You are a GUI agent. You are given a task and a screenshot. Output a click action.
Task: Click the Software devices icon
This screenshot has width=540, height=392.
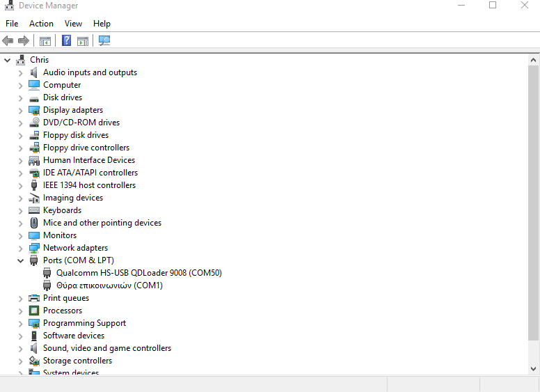pyautogui.click(x=33, y=336)
